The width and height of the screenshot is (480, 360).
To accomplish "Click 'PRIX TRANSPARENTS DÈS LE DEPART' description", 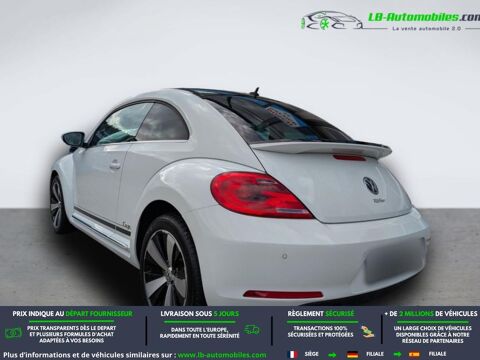I will (x=71, y=334).
